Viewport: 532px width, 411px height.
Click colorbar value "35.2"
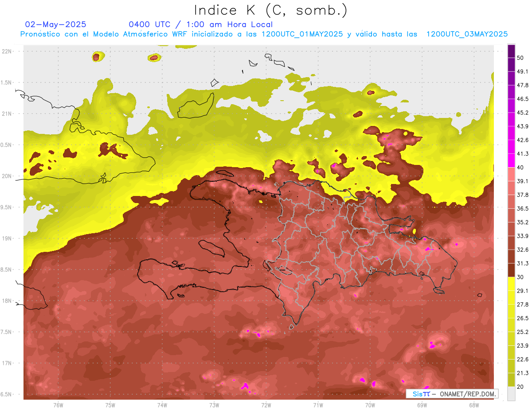click(x=523, y=222)
